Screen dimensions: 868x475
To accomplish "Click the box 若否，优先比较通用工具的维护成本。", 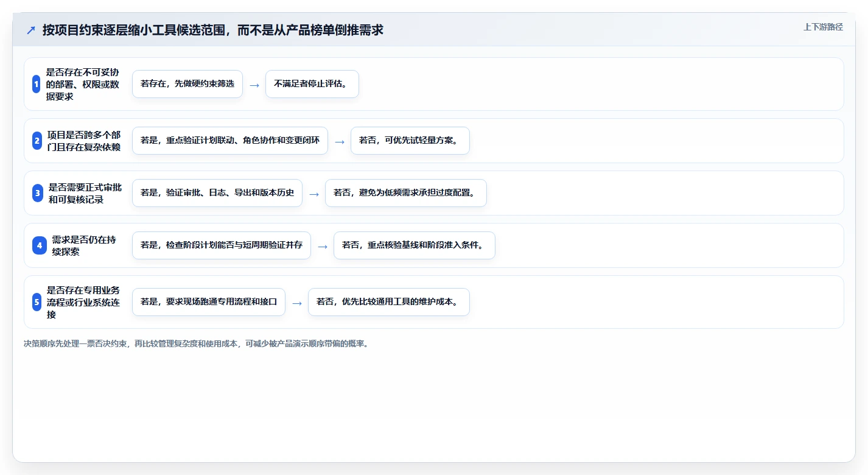I will pos(389,302).
